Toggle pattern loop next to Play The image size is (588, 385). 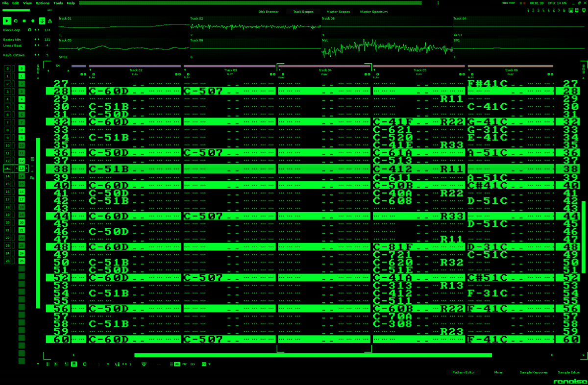pyautogui.click(x=15, y=21)
